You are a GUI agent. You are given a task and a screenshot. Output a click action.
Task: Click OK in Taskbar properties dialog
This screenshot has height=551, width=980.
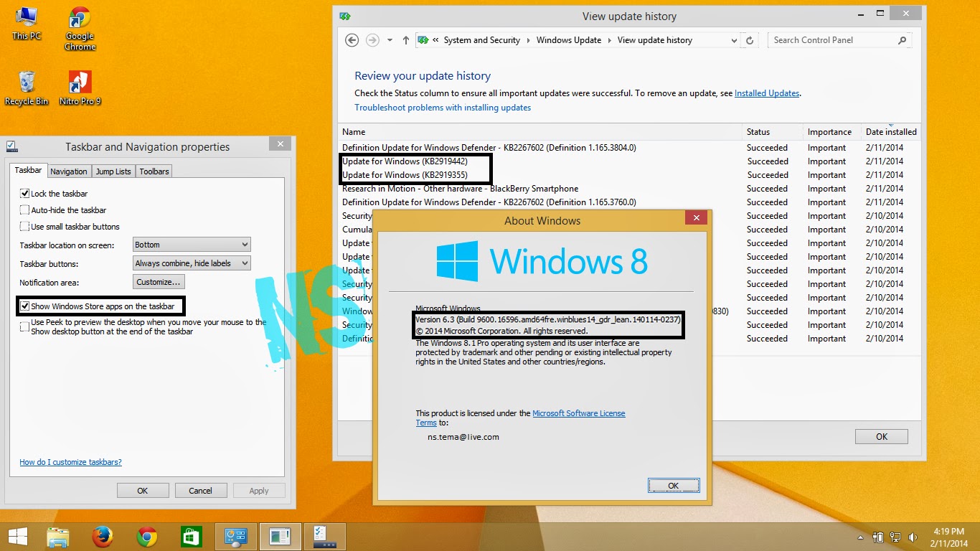coord(143,491)
